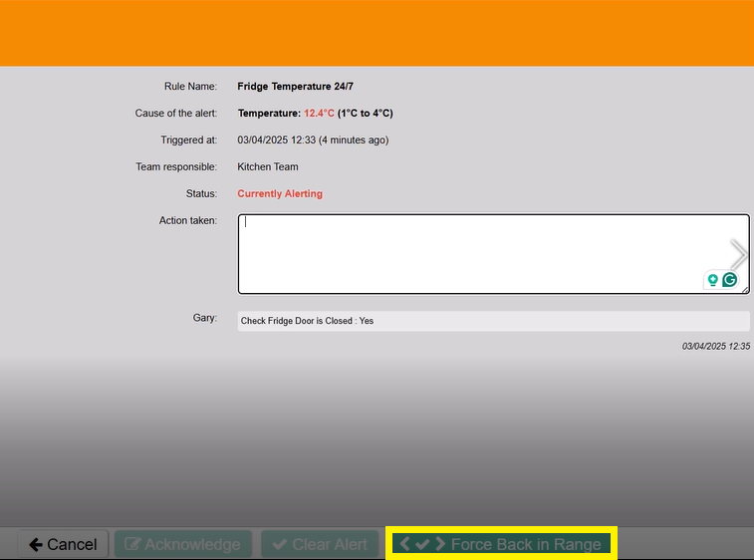Click the Currently Alerting status text
The image size is (754, 560).
[280, 193]
